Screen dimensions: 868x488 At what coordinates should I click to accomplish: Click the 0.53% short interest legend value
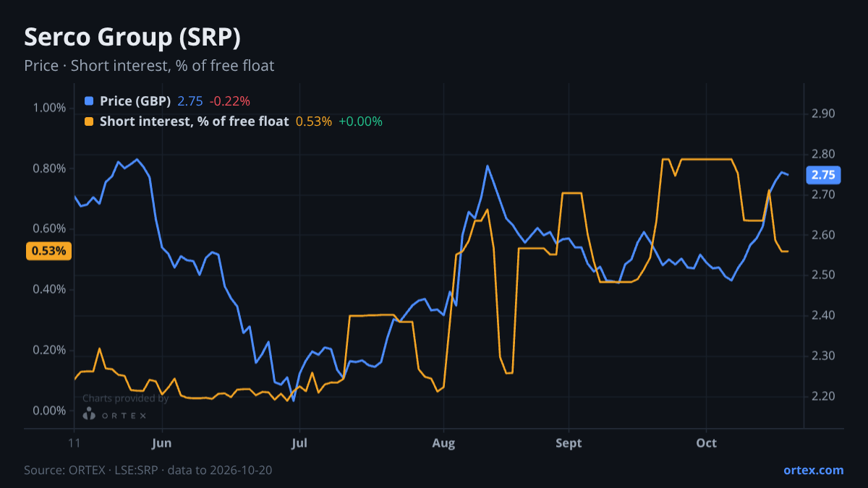click(314, 121)
